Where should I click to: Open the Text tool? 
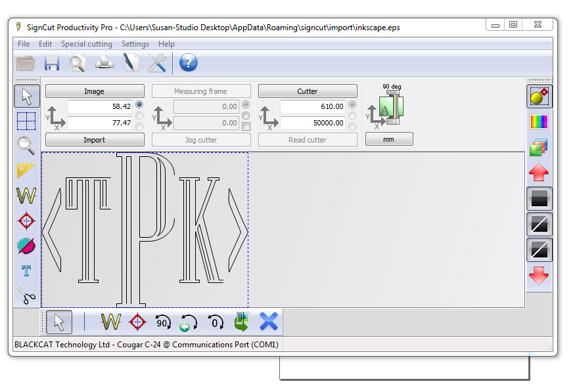click(x=26, y=269)
